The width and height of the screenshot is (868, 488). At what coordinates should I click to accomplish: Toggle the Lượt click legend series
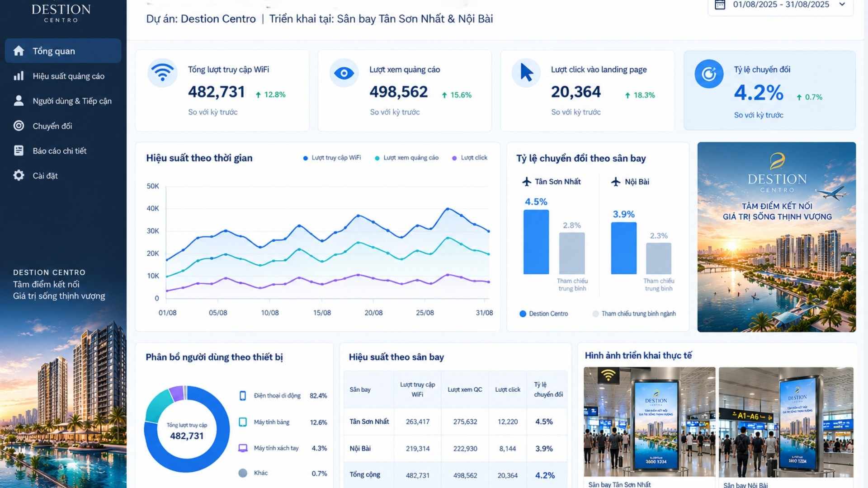pos(470,158)
